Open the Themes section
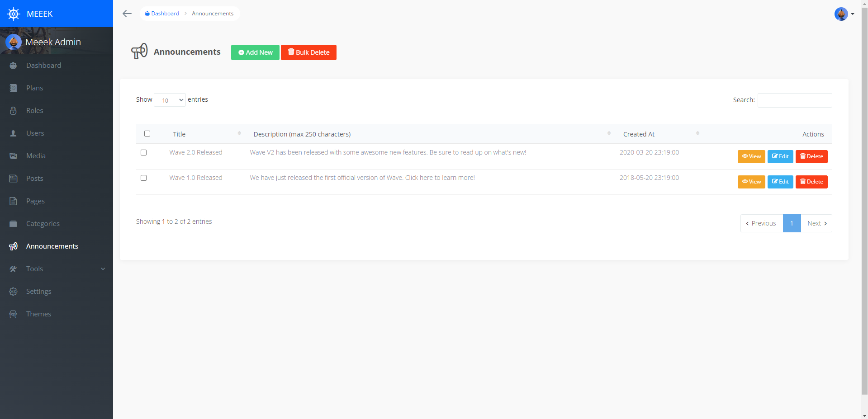868x419 pixels. 38,314
